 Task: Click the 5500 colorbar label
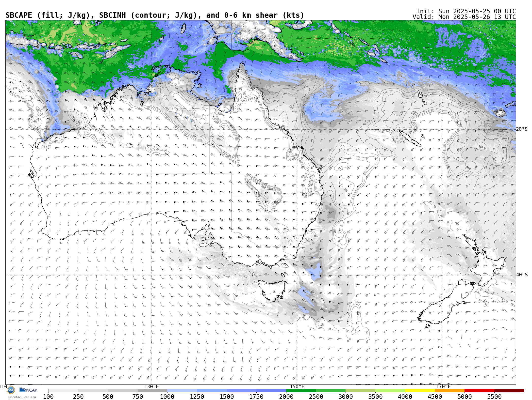pyautogui.click(x=494, y=397)
